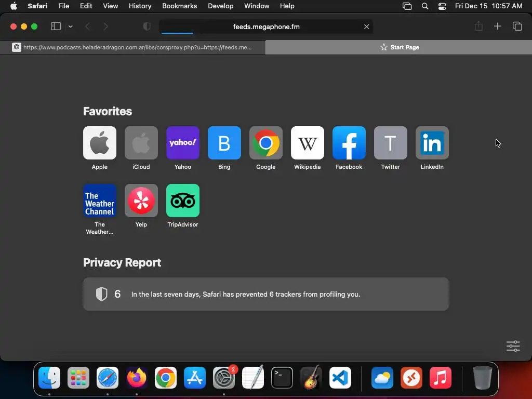This screenshot has height=399, width=532.
Task: Show the tab overview
Action: coord(517,26)
